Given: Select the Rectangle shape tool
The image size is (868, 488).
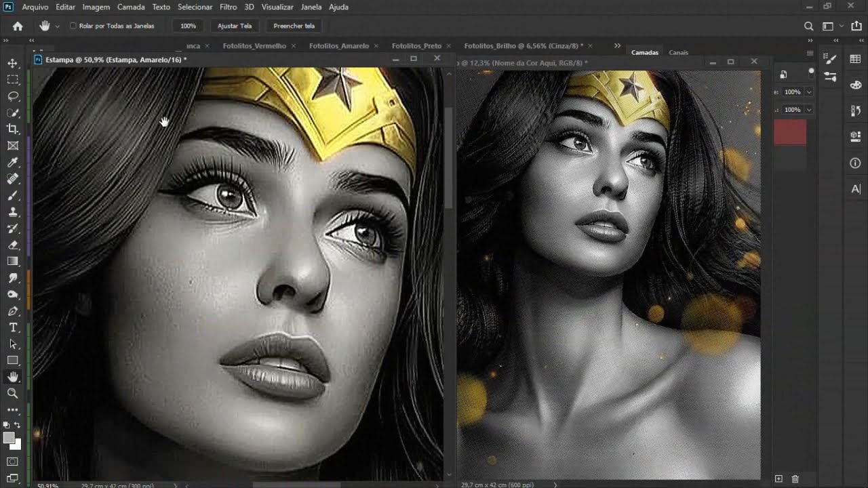Looking at the screenshot, I should click(12, 361).
